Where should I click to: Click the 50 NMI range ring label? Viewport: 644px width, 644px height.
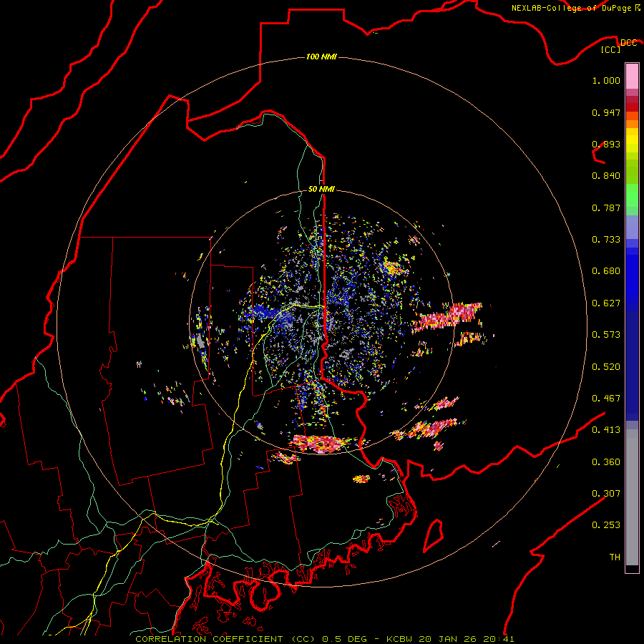click(321, 189)
